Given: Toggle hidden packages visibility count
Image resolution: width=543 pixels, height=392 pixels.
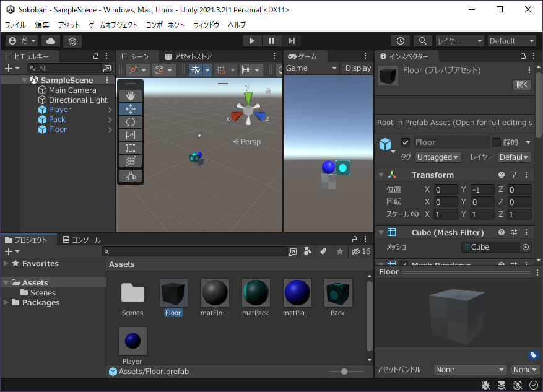Looking at the screenshot, I should point(361,251).
